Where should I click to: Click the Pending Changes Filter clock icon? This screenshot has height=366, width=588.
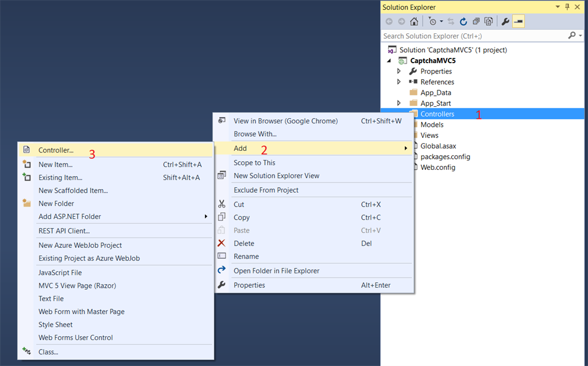(432, 22)
